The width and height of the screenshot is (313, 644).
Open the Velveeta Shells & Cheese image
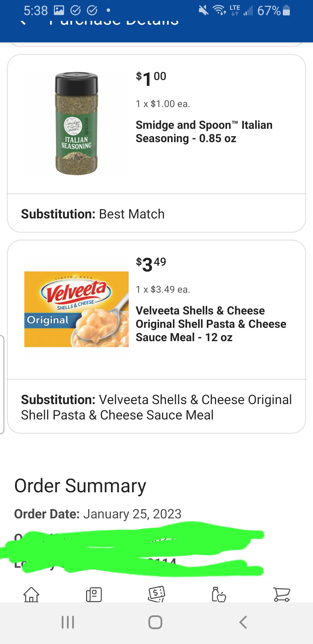[x=77, y=309]
